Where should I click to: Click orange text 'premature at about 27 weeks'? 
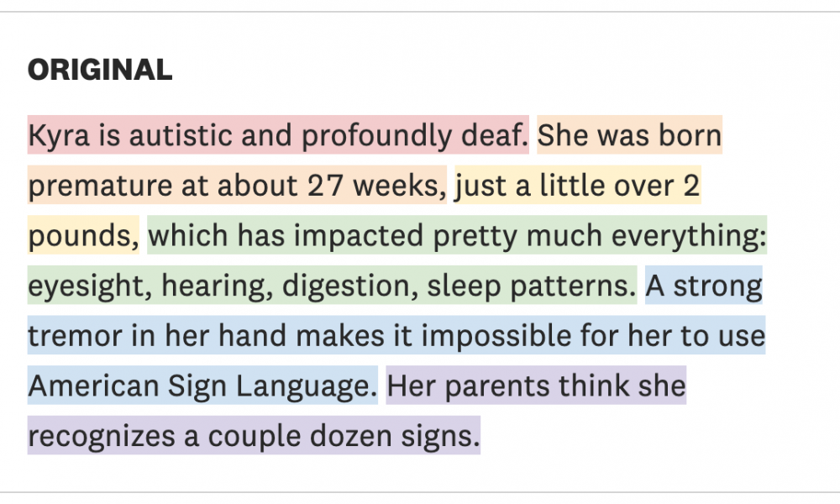tap(237, 186)
